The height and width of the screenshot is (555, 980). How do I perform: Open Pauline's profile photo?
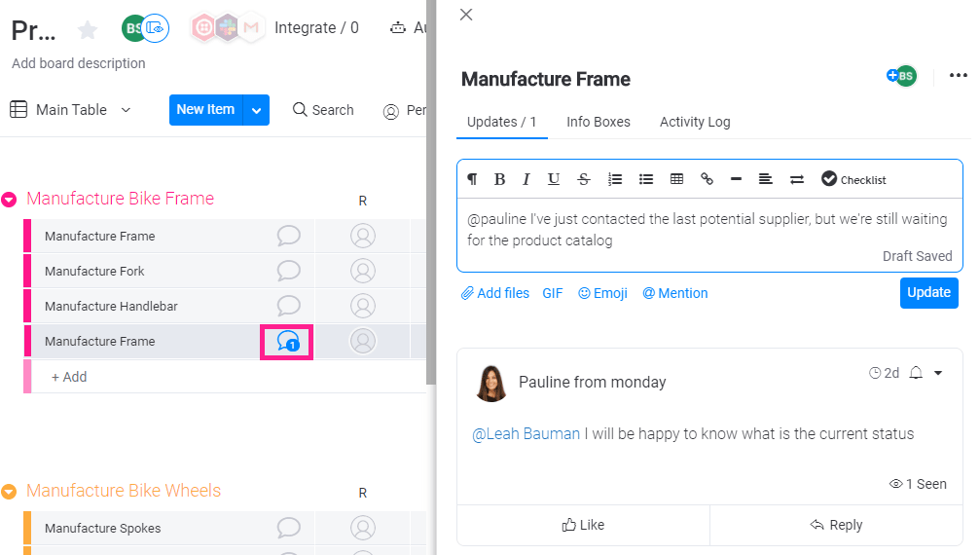(x=491, y=383)
